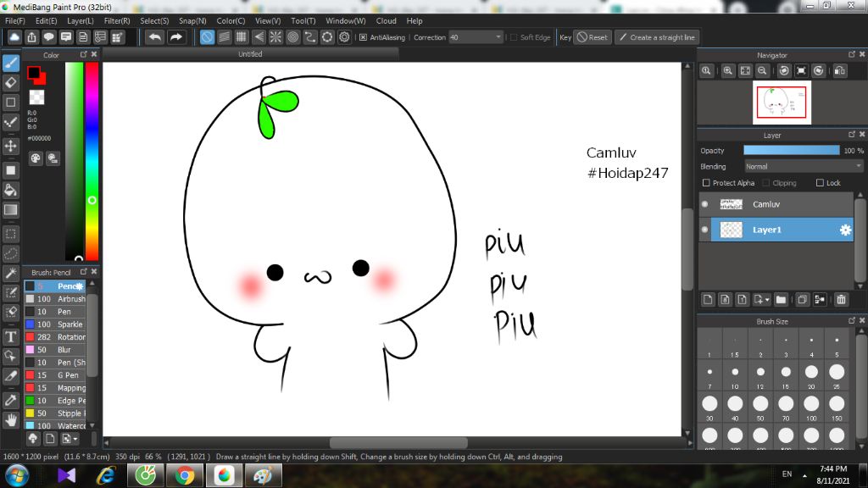
Task: Click the Reset button
Action: click(593, 37)
